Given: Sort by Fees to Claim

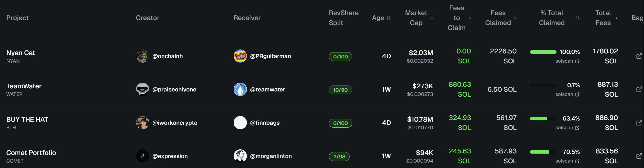Looking at the screenshot, I should tap(470, 18).
